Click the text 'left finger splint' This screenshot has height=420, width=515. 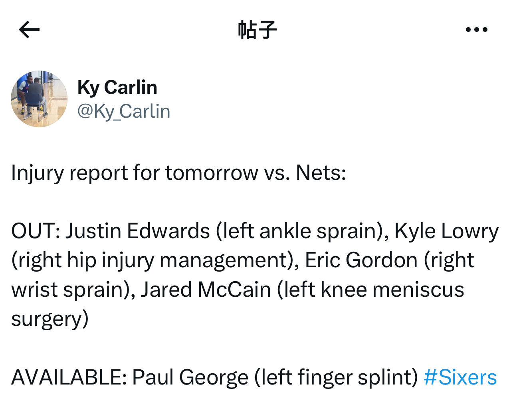[336, 377]
